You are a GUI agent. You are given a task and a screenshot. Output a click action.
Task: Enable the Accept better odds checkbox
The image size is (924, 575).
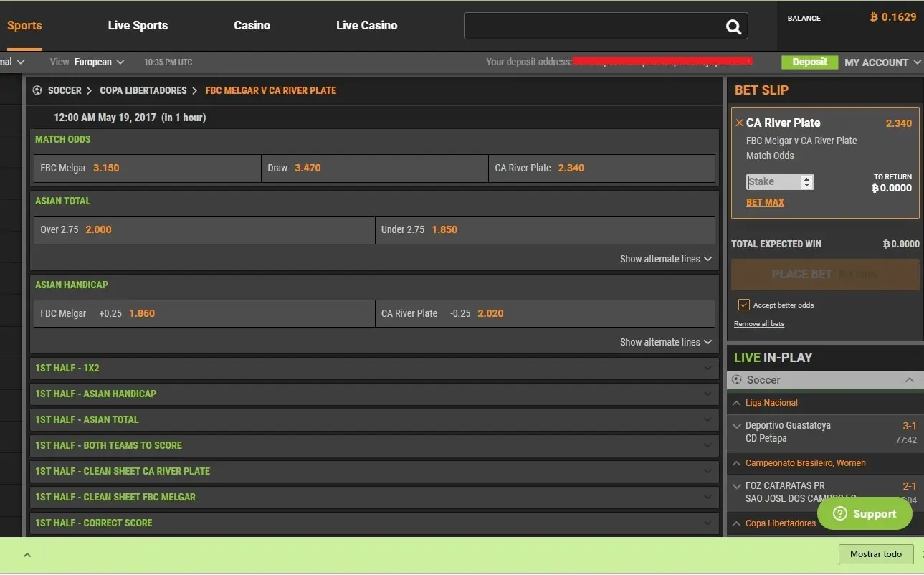743,304
